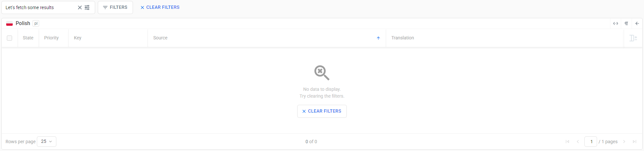Sort by the Priority column header
The width and height of the screenshot is (644, 151).
[51, 38]
